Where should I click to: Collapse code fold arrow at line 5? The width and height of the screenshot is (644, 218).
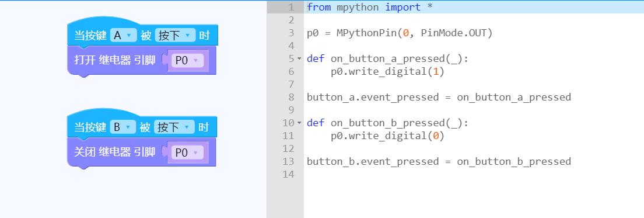point(299,59)
